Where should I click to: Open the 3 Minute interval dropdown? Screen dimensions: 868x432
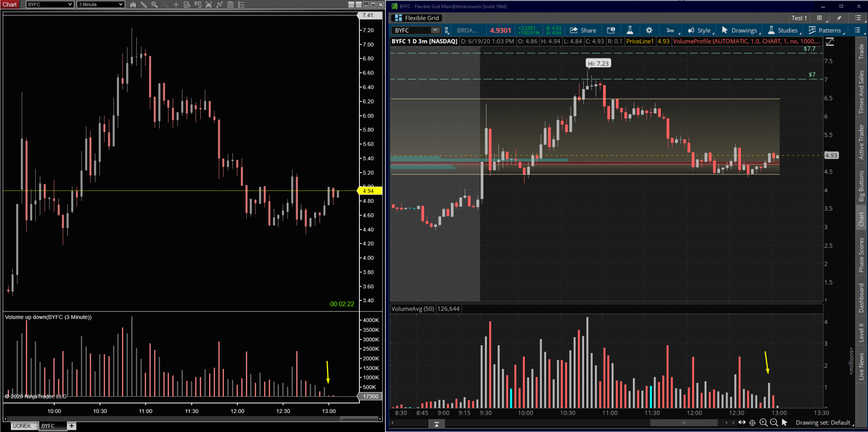coord(101,5)
